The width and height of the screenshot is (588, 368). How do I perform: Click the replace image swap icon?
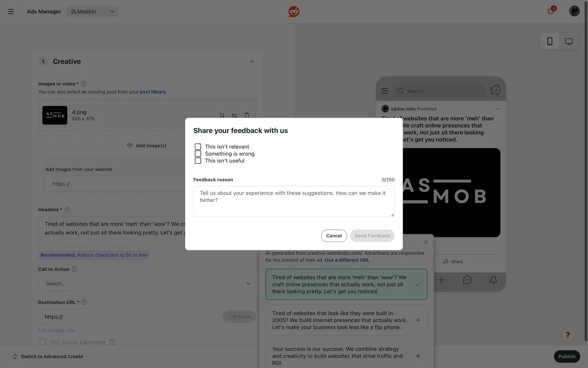pyautogui.click(x=234, y=115)
